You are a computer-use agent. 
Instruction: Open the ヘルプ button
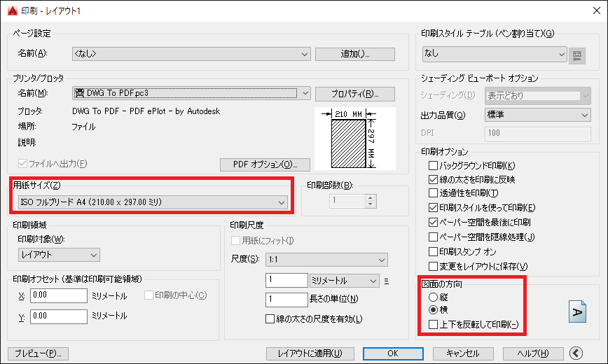533,353
